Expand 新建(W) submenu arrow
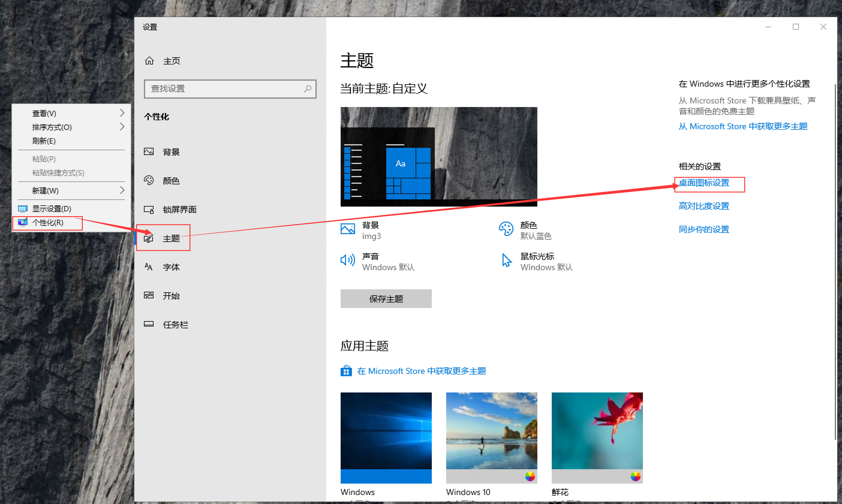The height and width of the screenshot is (504, 842). tap(122, 190)
